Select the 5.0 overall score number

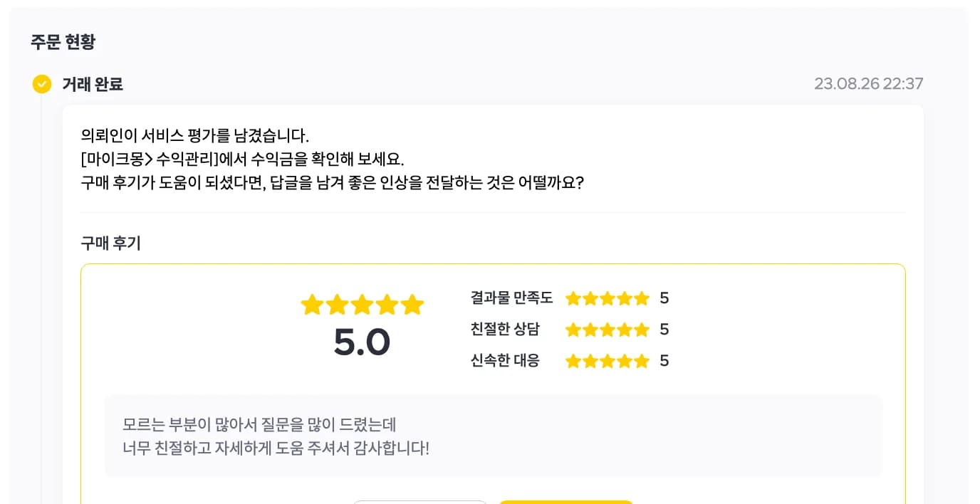(362, 342)
